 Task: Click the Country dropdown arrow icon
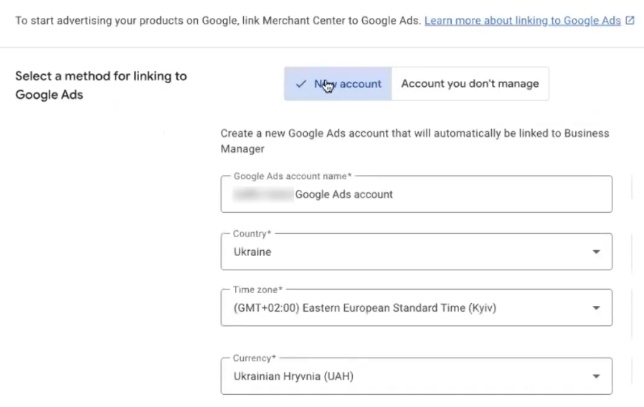point(596,252)
